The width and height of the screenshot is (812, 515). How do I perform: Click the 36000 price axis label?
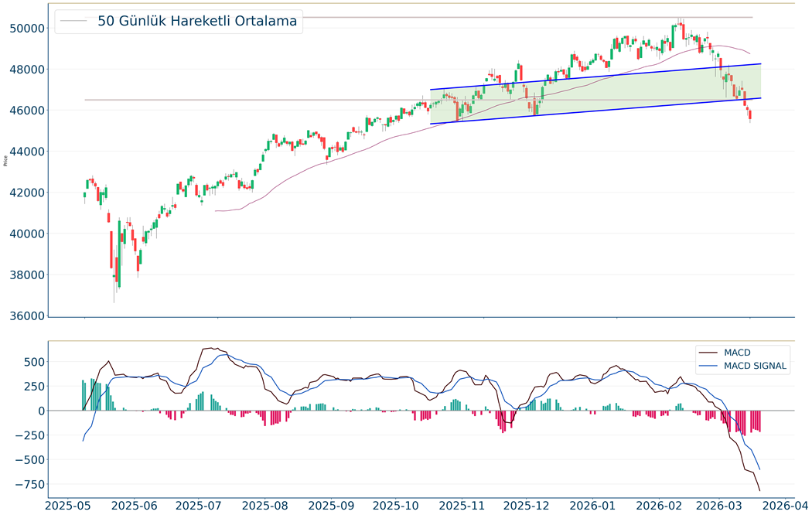26,316
